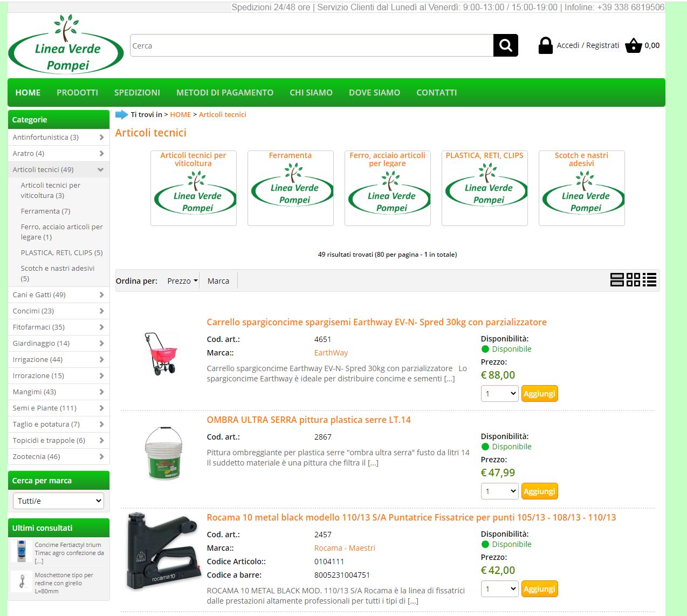Expand the Irrigazione category arrow
The image size is (687, 616).
(x=101, y=360)
